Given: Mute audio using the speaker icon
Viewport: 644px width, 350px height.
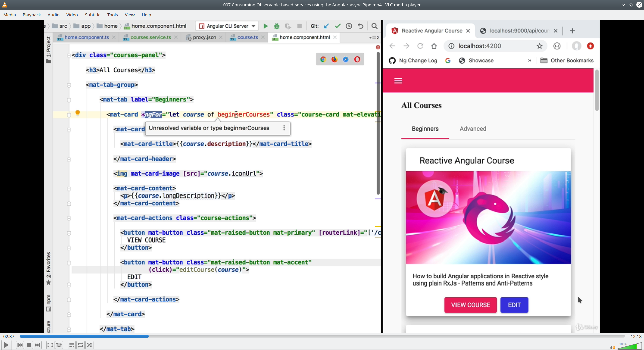Looking at the screenshot, I should click(x=612, y=347).
